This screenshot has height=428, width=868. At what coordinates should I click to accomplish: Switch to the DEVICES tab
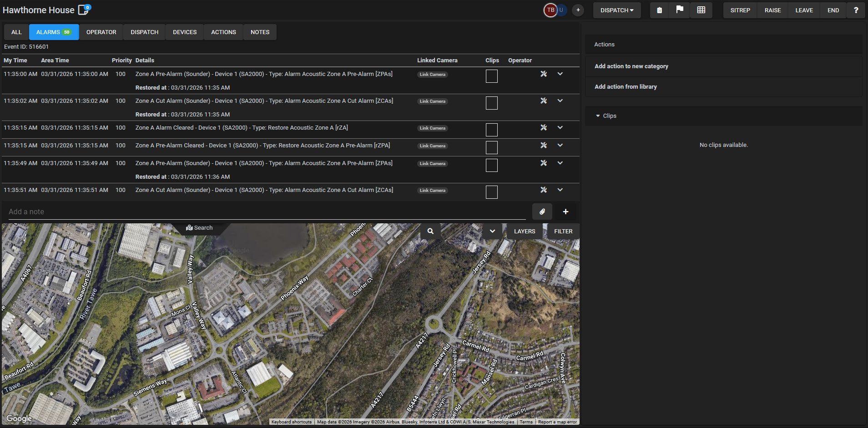tap(185, 32)
